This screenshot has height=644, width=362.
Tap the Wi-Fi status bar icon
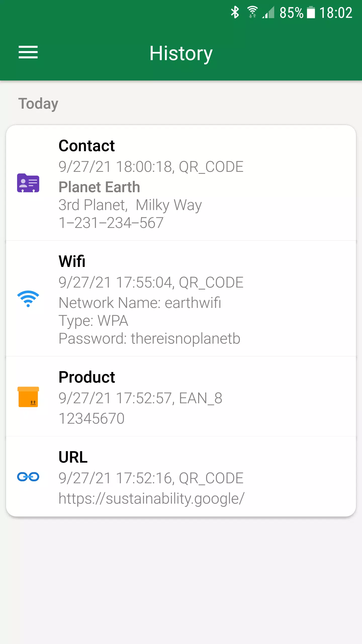(x=252, y=12)
